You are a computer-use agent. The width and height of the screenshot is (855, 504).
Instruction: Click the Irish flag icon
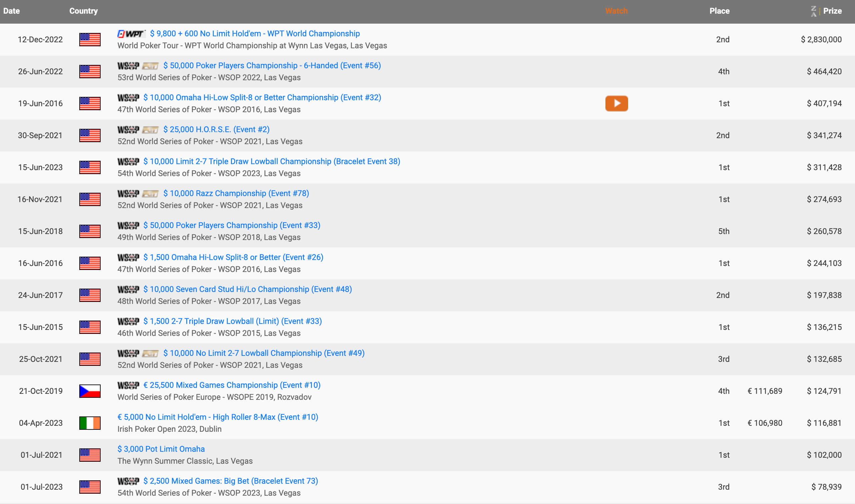point(90,423)
